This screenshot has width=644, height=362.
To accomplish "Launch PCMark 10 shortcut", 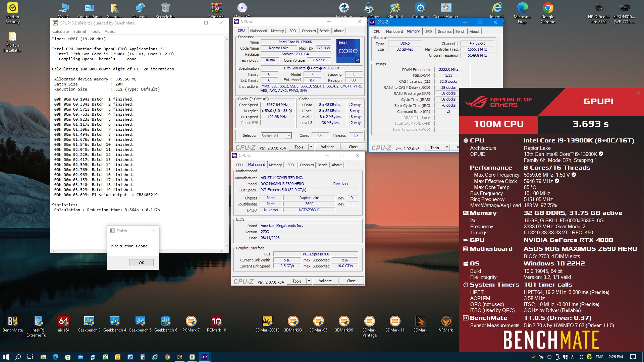I will [x=216, y=324].
